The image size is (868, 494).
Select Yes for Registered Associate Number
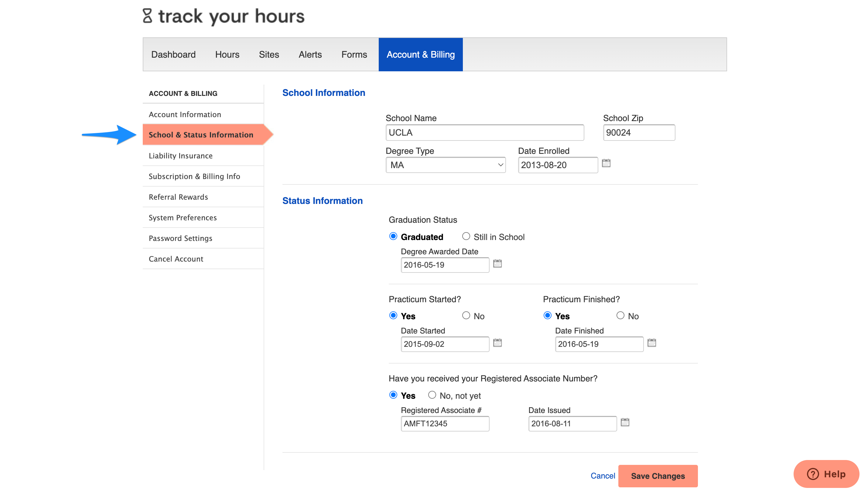point(393,395)
